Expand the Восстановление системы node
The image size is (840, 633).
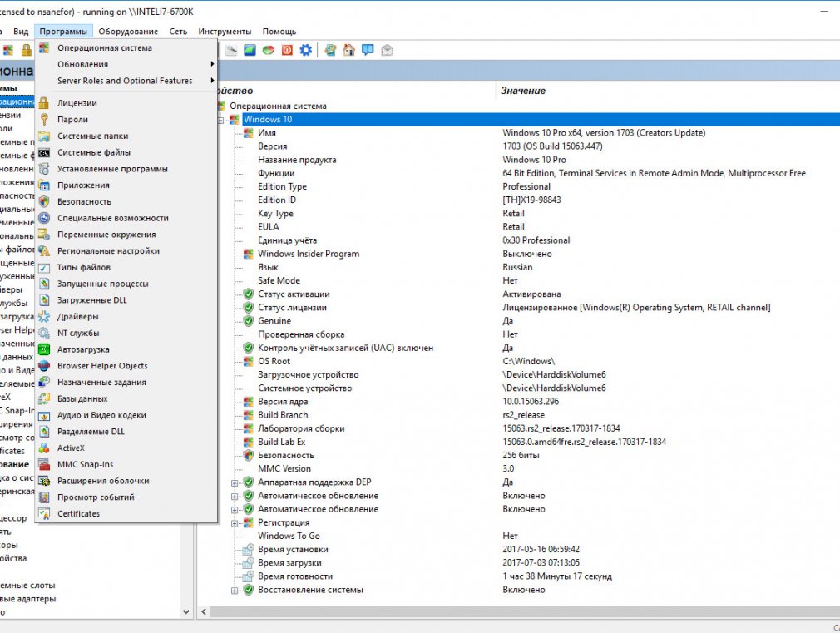235,590
